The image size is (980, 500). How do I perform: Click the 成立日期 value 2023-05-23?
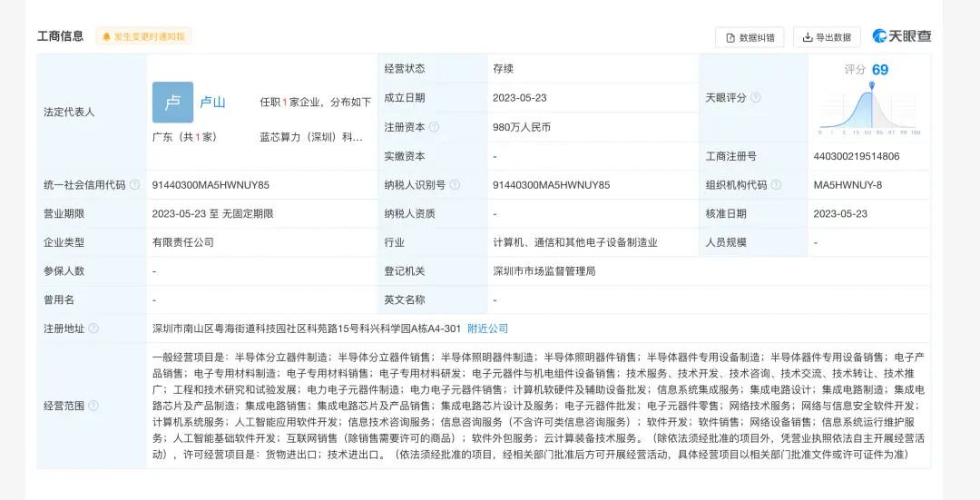click(x=519, y=97)
